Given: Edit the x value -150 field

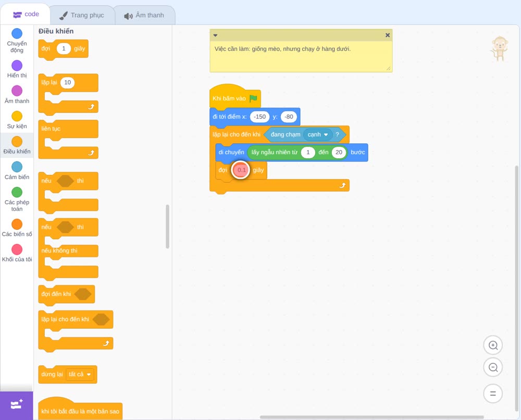Looking at the screenshot, I should pos(259,117).
